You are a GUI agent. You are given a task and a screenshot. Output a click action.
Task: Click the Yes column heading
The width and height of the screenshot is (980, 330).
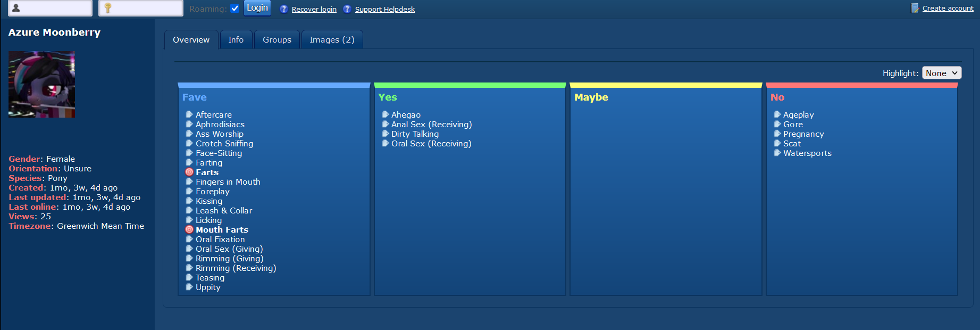click(388, 97)
